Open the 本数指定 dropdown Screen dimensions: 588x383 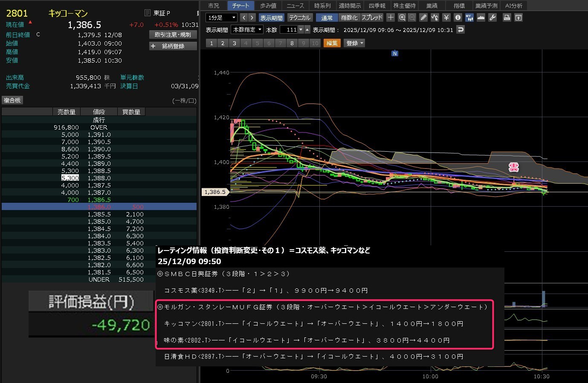(247, 30)
